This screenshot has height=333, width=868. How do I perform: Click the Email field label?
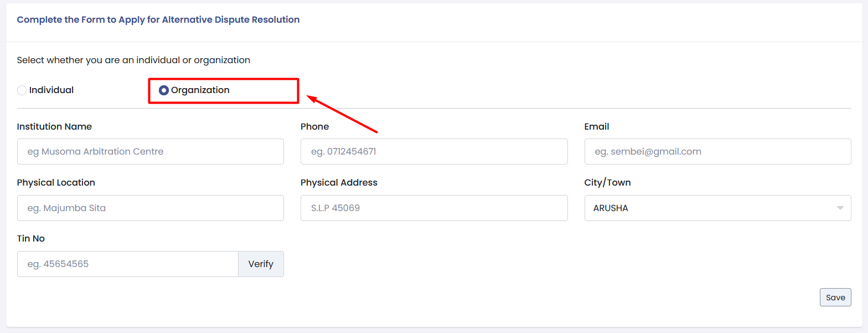596,126
